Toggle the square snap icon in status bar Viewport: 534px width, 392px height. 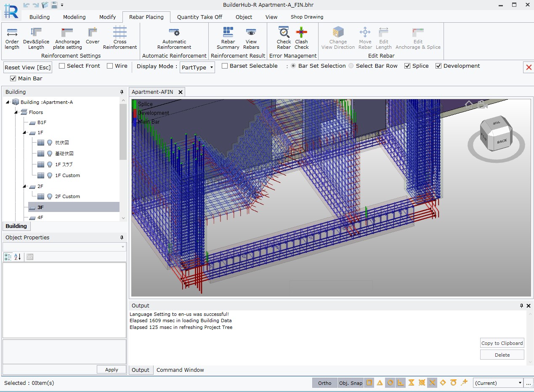pyautogui.click(x=369, y=383)
